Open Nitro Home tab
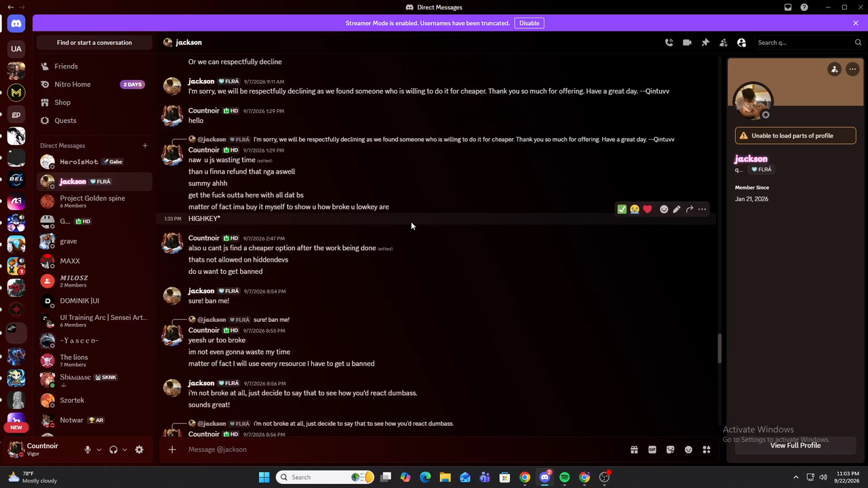The image size is (868, 488). [94, 85]
